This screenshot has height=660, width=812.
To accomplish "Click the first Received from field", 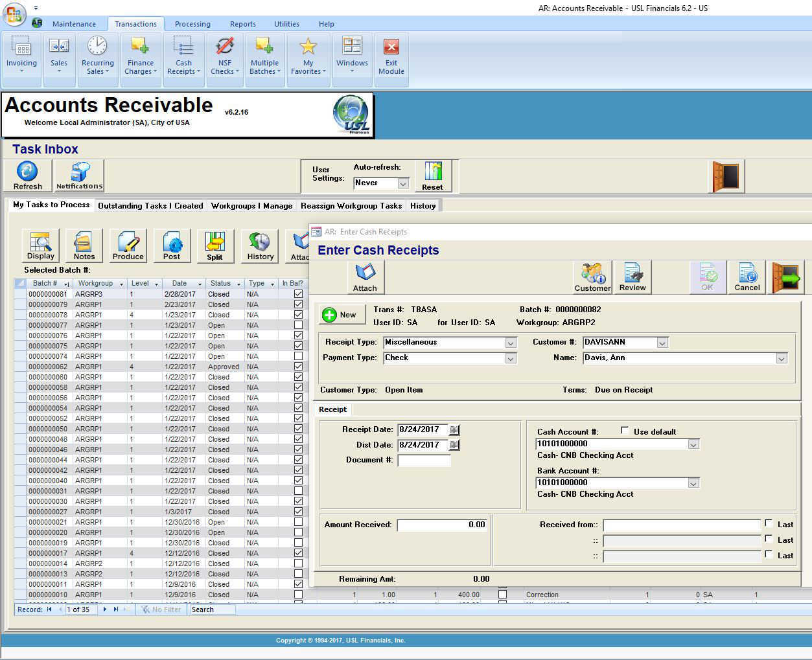I will tap(682, 525).
